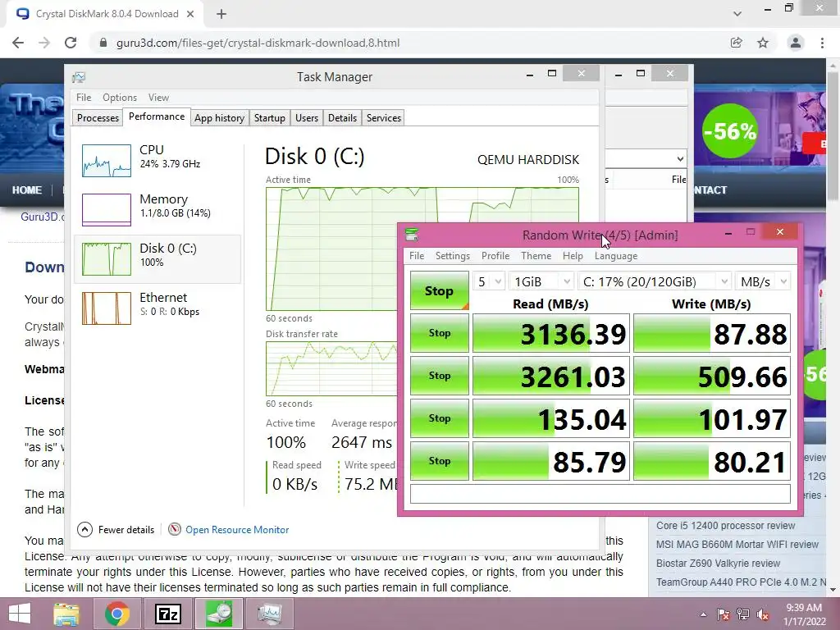Open the test count dropdown showing 5

click(x=488, y=281)
